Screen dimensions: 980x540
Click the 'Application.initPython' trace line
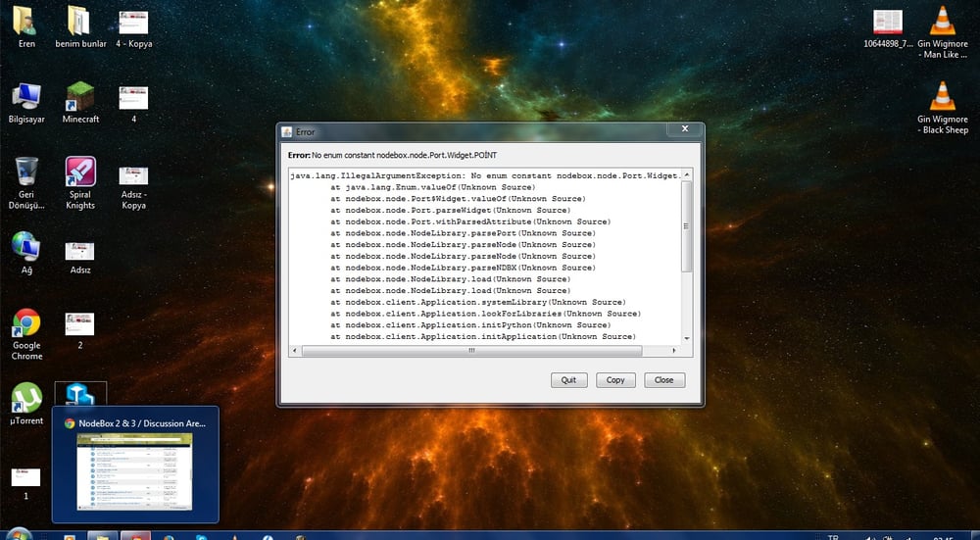(470, 325)
